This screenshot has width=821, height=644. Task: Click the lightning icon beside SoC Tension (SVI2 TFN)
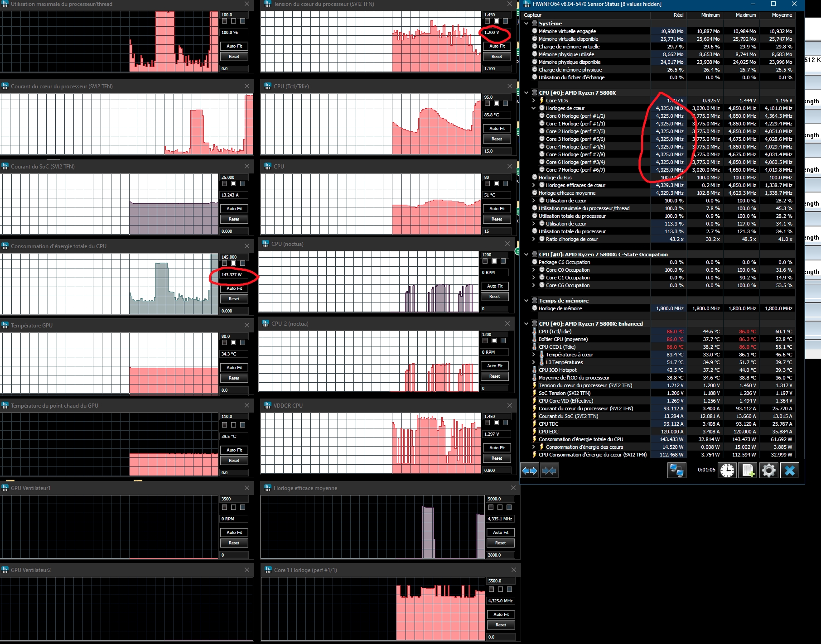(535, 393)
